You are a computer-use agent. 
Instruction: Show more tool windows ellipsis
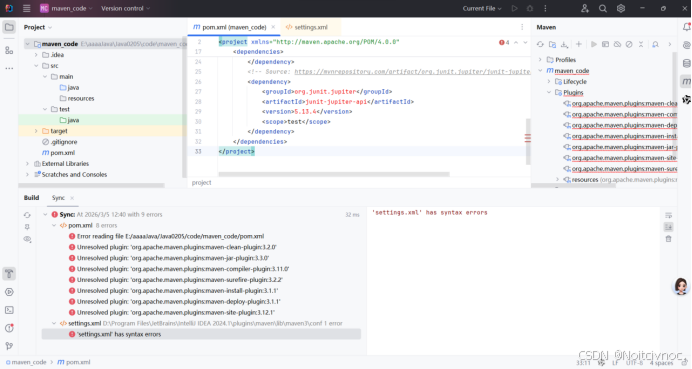[x=9, y=68]
